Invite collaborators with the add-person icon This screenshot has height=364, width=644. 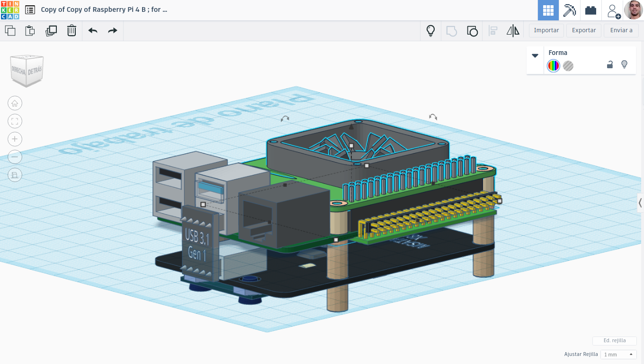(x=613, y=10)
